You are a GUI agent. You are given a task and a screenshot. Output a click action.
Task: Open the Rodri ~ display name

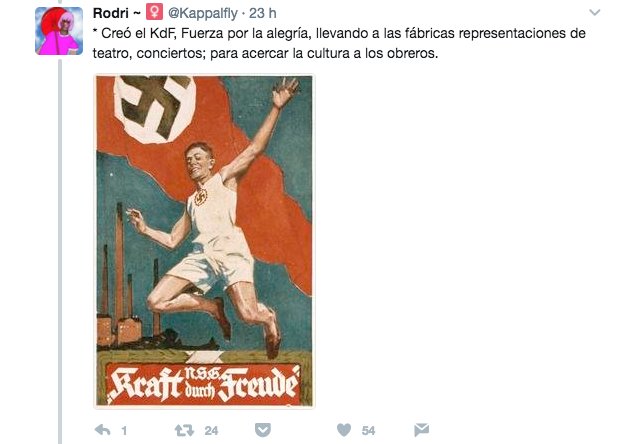(x=117, y=13)
